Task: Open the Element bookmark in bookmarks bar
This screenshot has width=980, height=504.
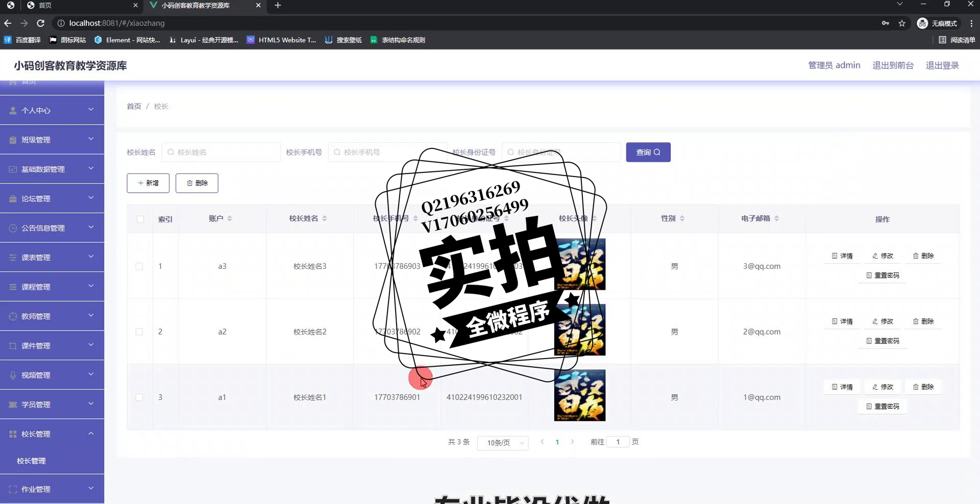Action: 127,40
